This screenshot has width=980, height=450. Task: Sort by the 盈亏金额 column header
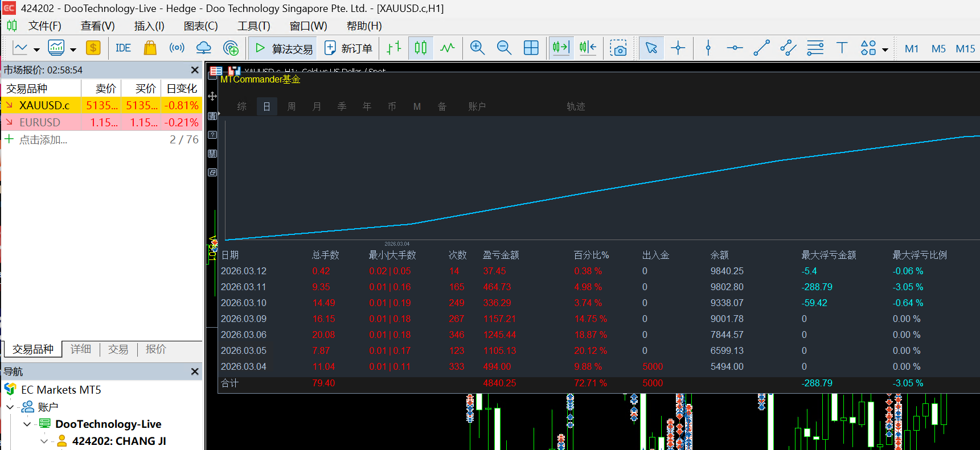point(501,255)
